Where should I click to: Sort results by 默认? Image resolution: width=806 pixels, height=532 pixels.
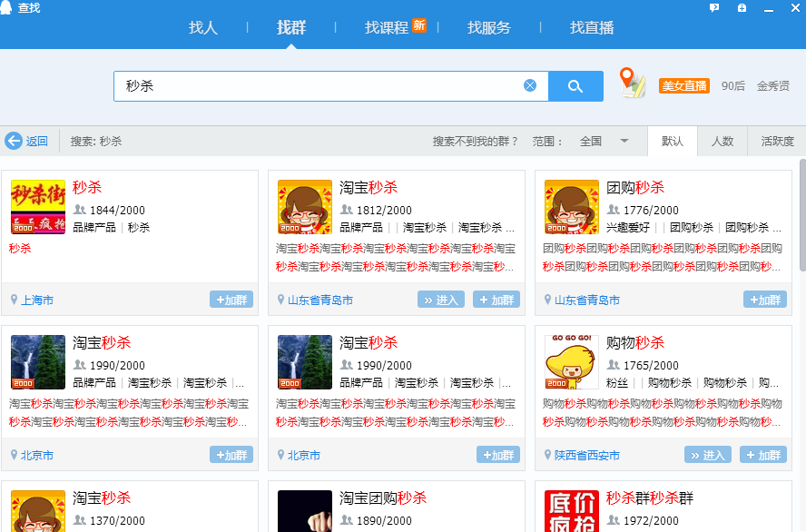click(673, 141)
